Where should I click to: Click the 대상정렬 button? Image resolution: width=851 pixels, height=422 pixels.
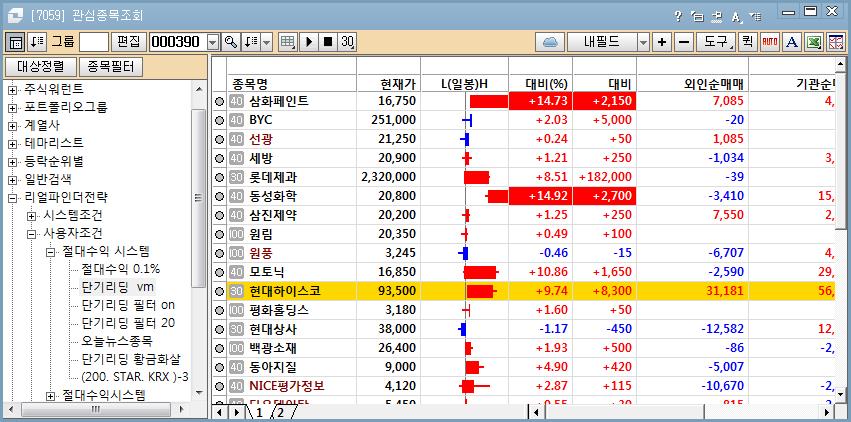pyautogui.click(x=39, y=67)
